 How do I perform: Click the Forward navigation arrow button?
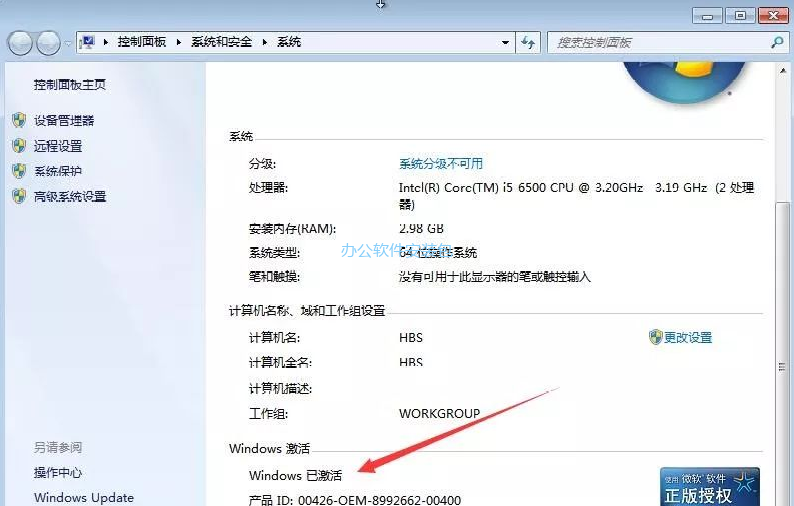(49, 43)
